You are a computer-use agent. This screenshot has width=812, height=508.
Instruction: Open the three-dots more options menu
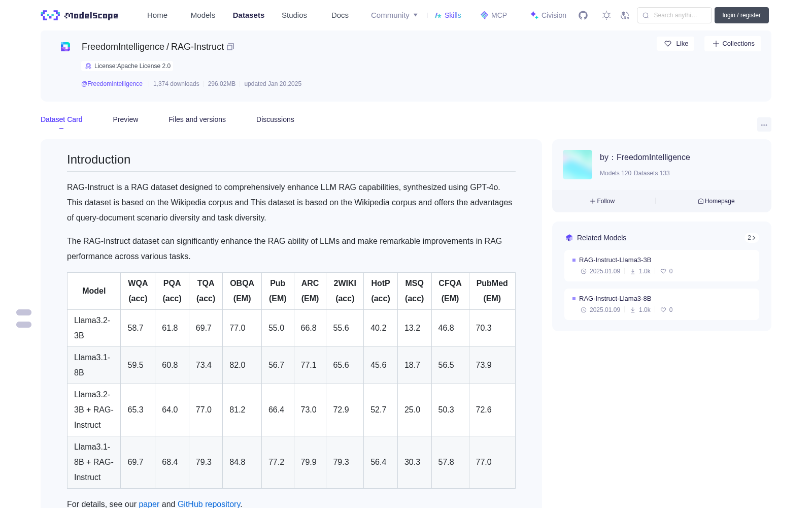pyautogui.click(x=764, y=124)
